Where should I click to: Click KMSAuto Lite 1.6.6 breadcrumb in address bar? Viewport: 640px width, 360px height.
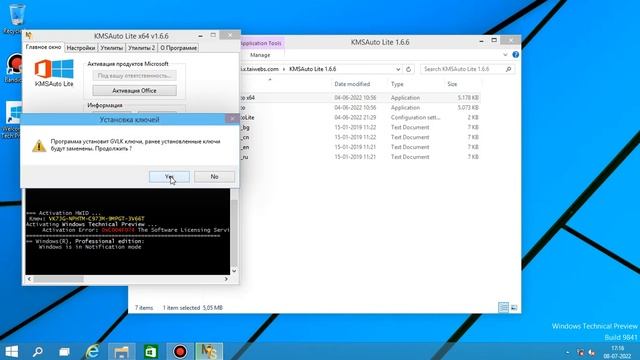(x=313, y=69)
